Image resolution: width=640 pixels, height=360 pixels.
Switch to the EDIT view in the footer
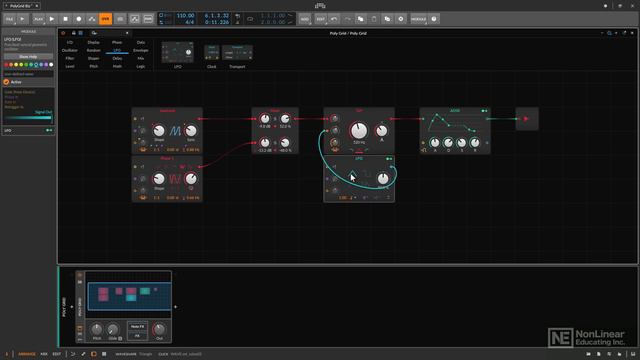pyautogui.click(x=57, y=354)
